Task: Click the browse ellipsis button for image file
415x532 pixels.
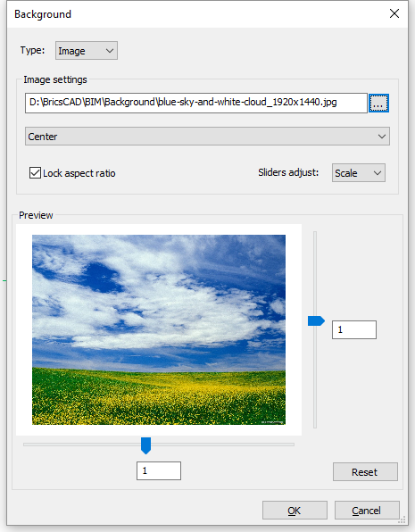Action: point(378,104)
